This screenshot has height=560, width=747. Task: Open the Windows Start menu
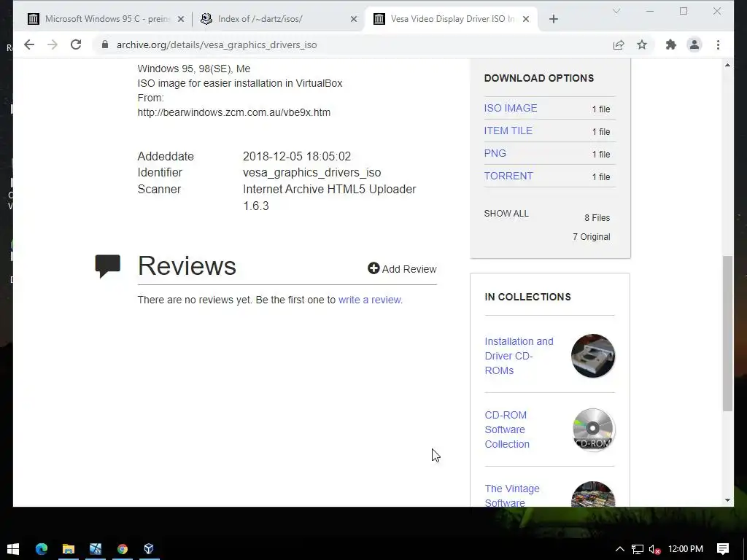13,548
